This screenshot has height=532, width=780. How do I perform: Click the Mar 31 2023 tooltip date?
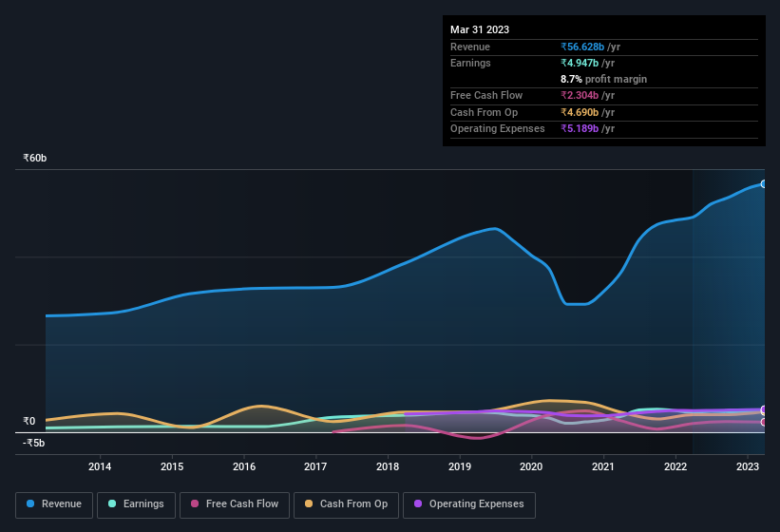coord(480,29)
